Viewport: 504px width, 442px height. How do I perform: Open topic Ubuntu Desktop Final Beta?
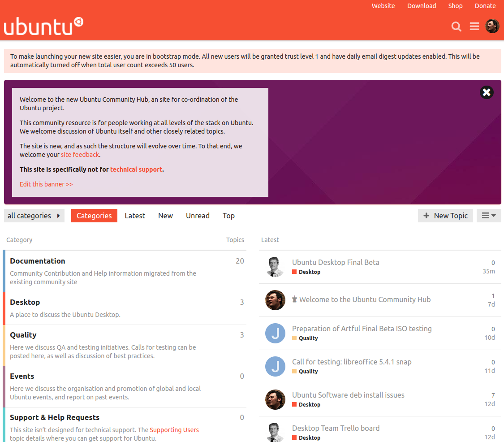point(336,262)
